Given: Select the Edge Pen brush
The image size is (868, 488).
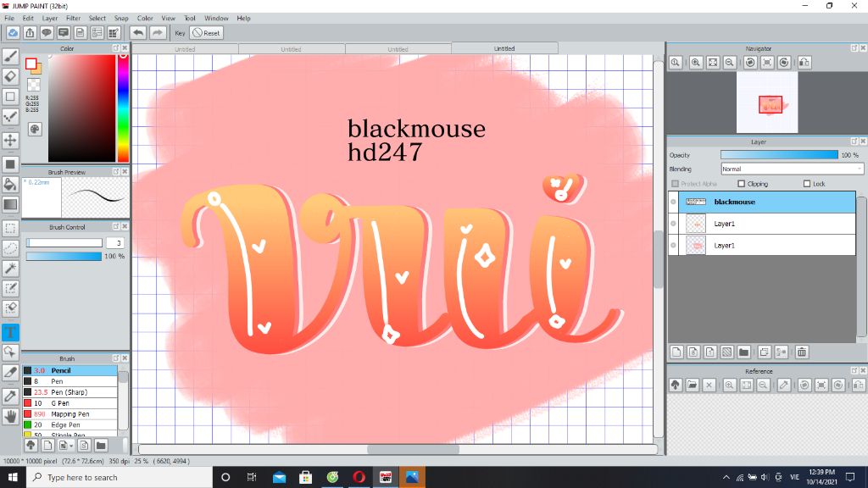Looking at the screenshot, I should point(70,425).
